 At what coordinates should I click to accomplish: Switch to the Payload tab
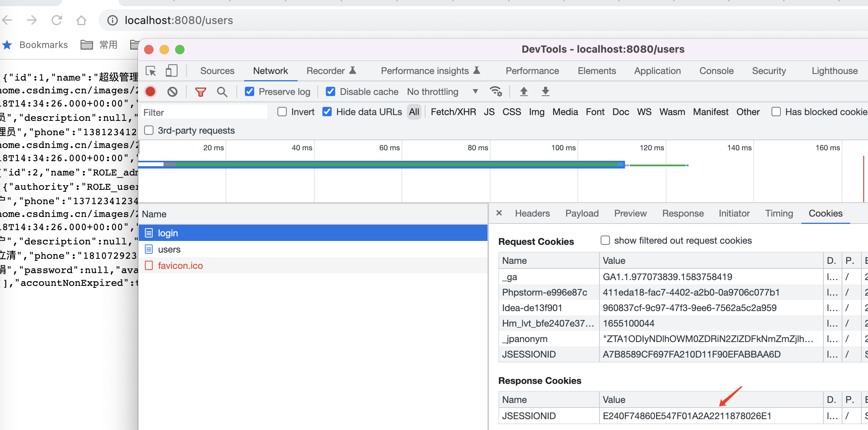pyautogui.click(x=582, y=213)
